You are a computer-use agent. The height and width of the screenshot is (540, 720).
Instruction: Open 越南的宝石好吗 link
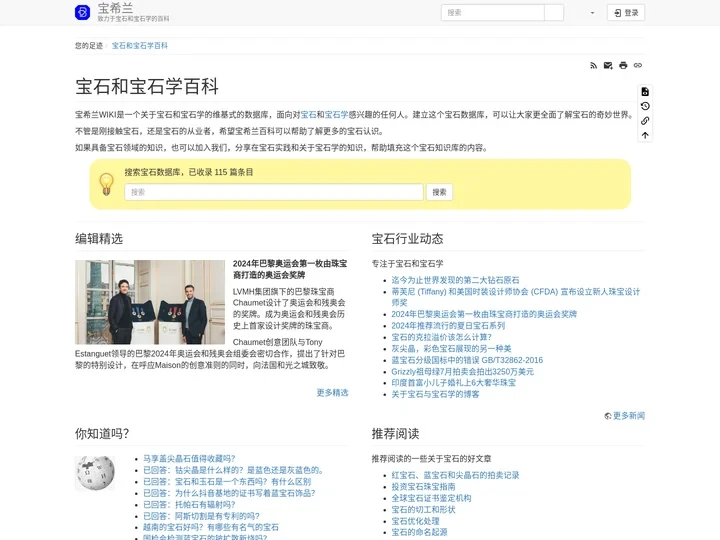[x=211, y=527]
